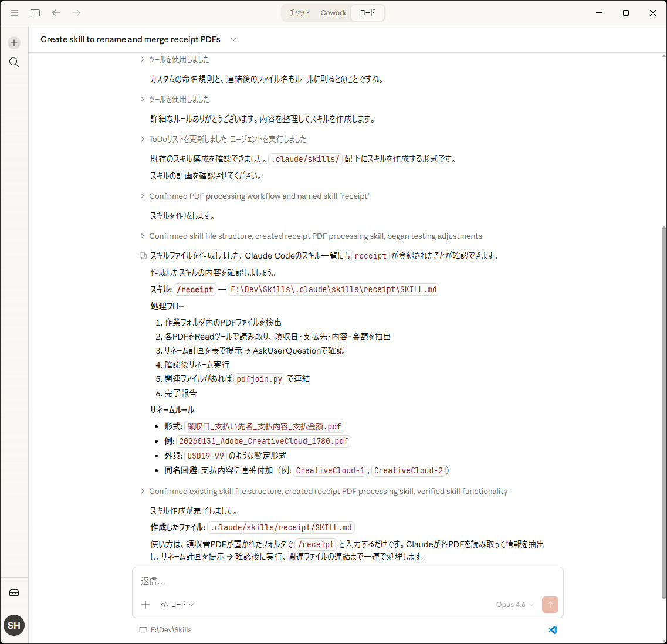Open the SH account avatar
The width and height of the screenshot is (667, 644).
coord(13,625)
